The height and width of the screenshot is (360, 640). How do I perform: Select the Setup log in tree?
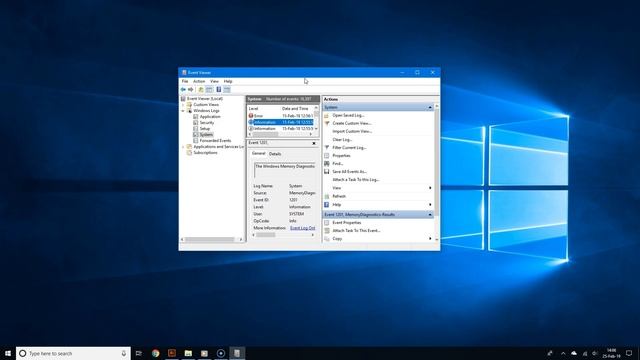coord(204,129)
